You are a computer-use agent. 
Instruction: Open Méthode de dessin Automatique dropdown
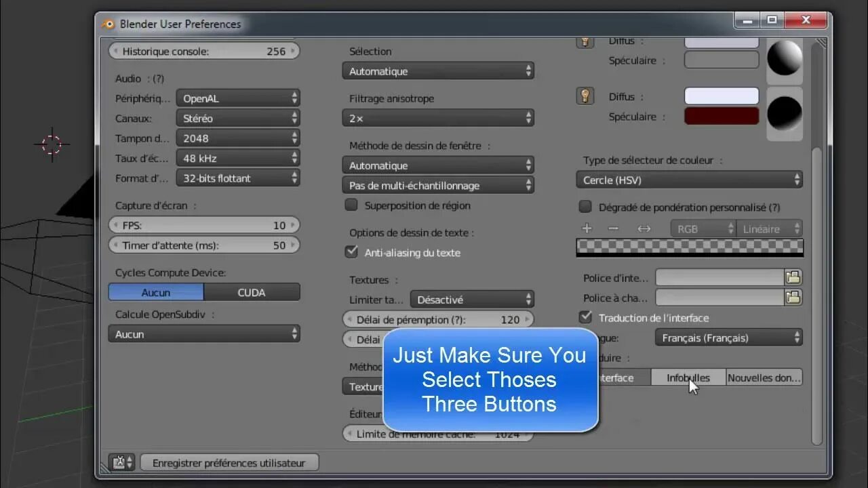(x=438, y=165)
